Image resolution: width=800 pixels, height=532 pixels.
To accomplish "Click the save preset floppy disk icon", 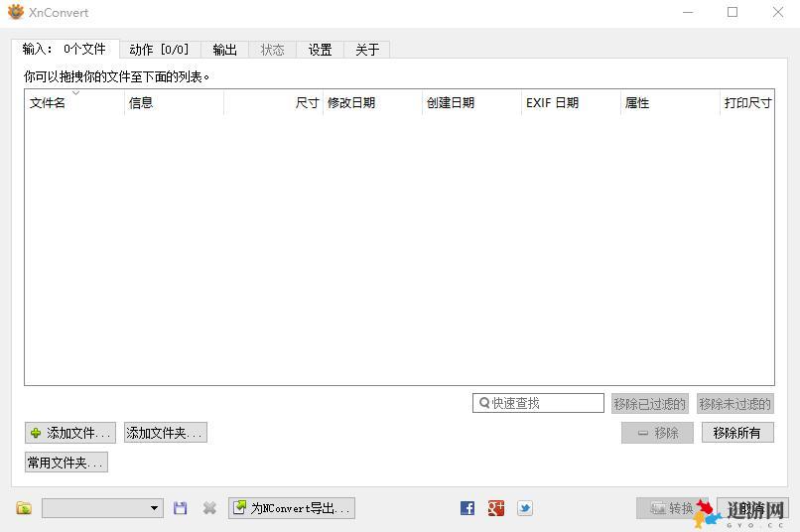I will [x=180, y=508].
